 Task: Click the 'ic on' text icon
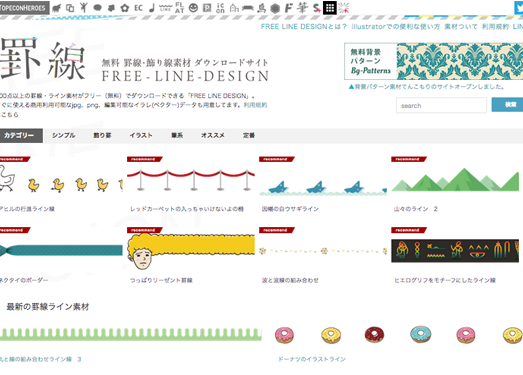(x=220, y=8)
